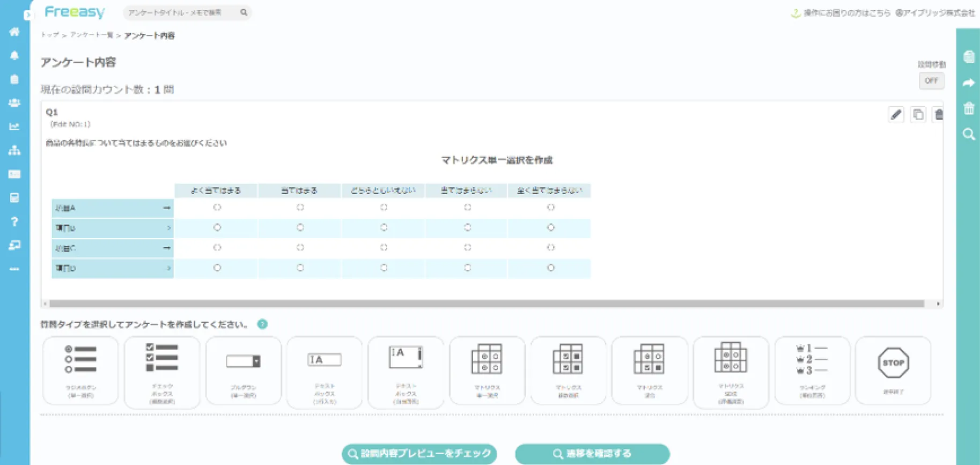Click the magnifier icon on right panel
The image size is (980, 465).
969,134
